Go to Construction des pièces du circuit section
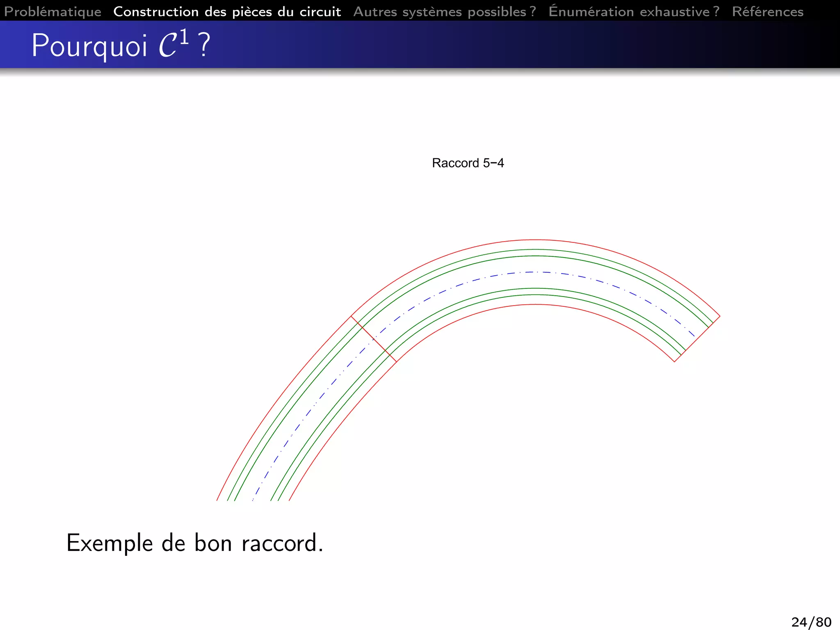840x630 pixels. point(227,11)
